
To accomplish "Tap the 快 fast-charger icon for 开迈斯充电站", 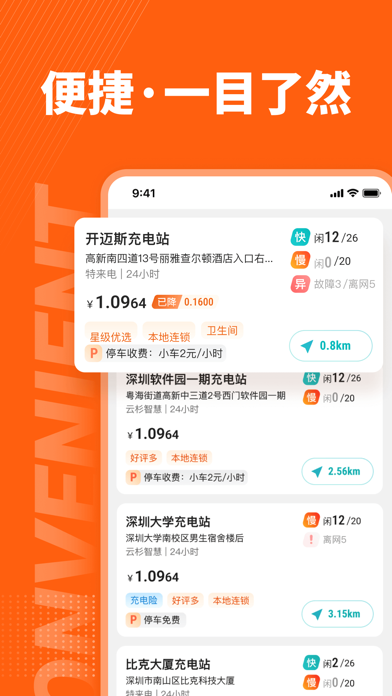I will 301,237.
